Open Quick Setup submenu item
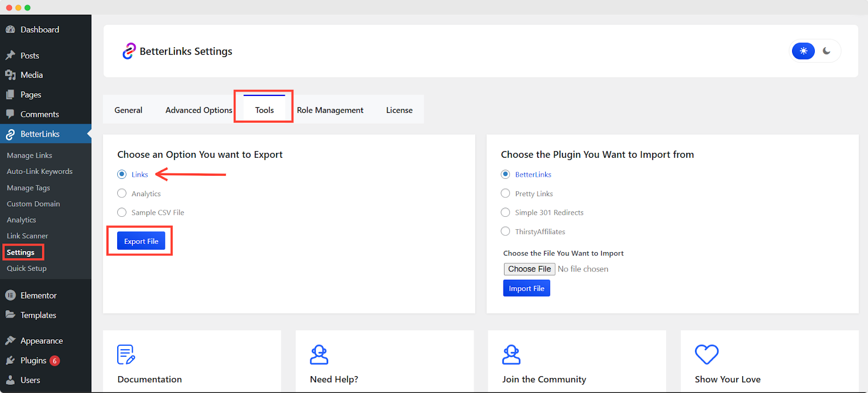This screenshot has height=393, width=868. coord(27,268)
